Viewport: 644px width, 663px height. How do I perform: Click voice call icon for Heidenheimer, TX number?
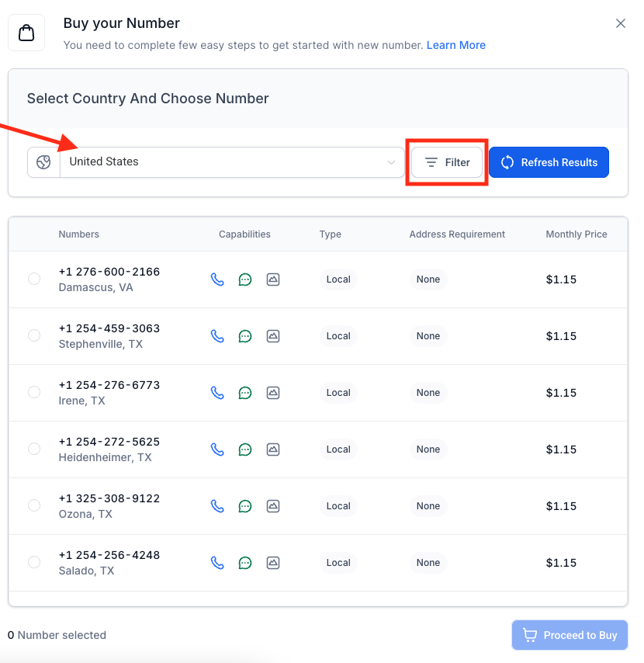click(217, 450)
